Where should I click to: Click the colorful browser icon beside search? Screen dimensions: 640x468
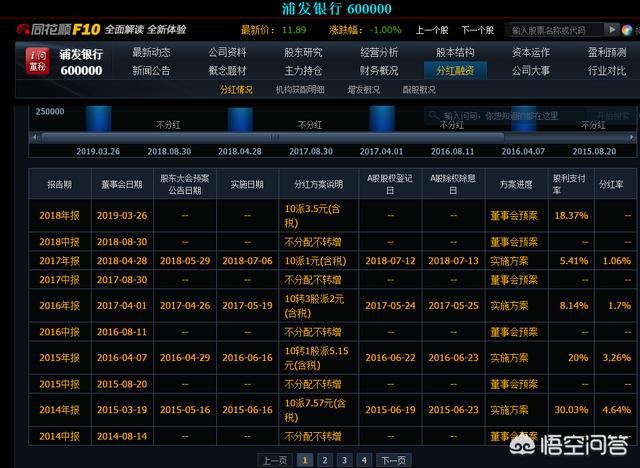tap(627, 30)
